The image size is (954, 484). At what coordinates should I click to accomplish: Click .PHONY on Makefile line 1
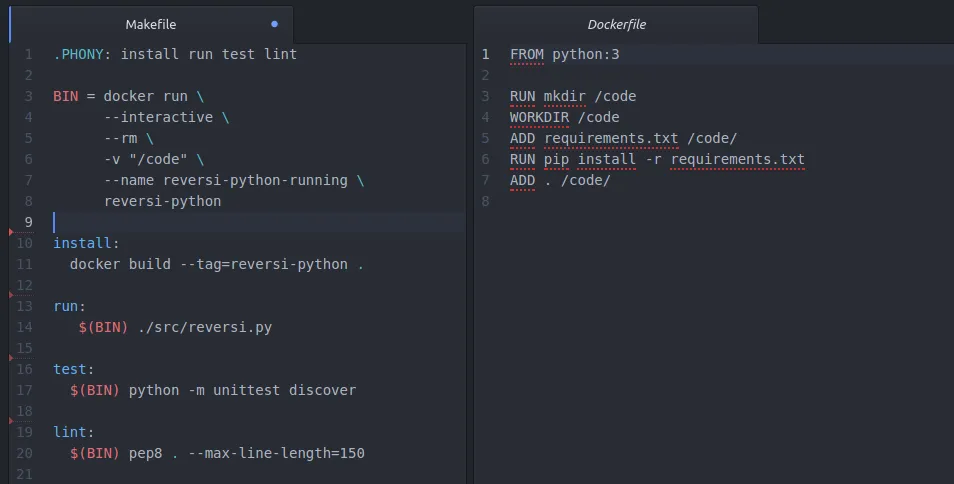(x=78, y=54)
